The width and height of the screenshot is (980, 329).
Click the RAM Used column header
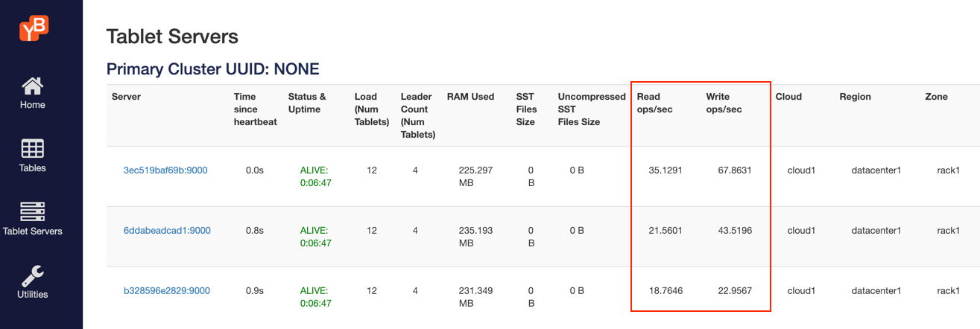[x=470, y=97]
